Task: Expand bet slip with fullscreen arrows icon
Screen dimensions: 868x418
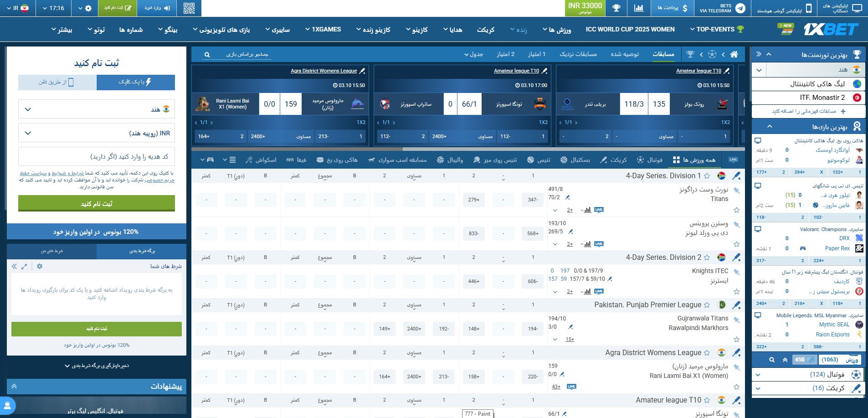Action: pos(24,266)
